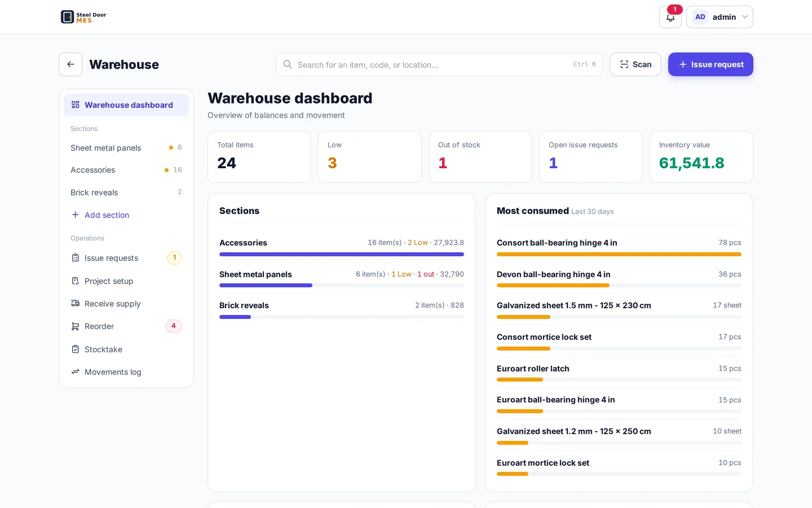Create a new Issue request
This screenshot has width=812, height=508.
710,65
